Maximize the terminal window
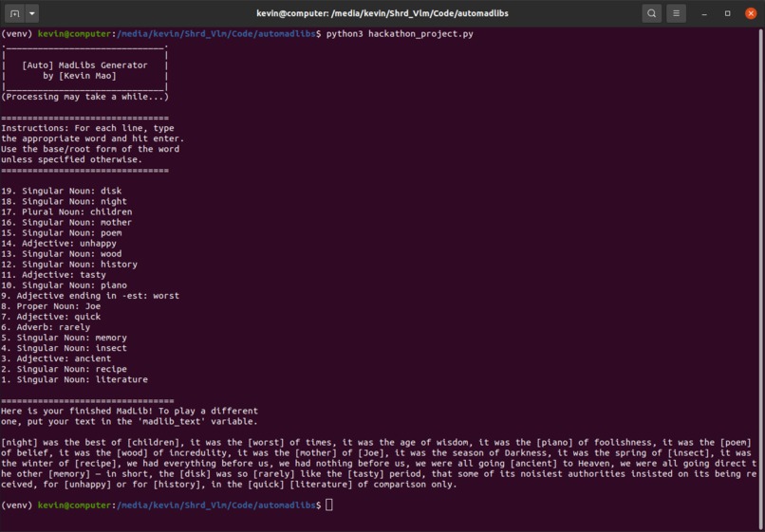 (x=727, y=13)
